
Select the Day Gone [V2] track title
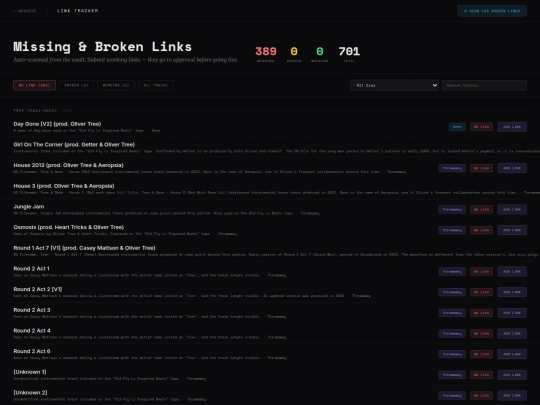[x=57, y=124]
